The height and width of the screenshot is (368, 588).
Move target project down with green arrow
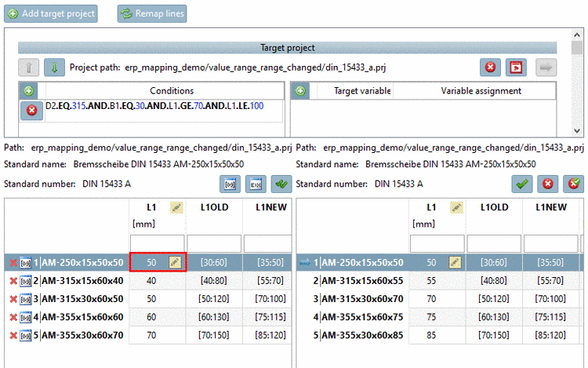pyautogui.click(x=54, y=67)
